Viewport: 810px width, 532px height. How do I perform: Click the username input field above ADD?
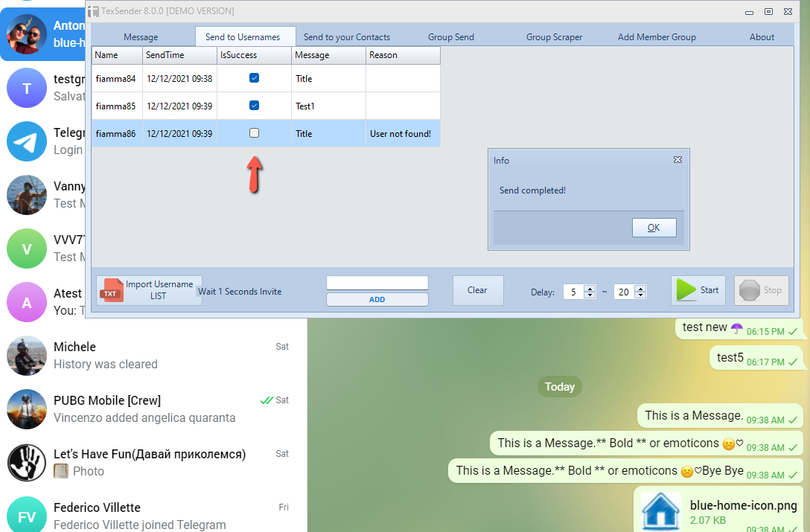point(377,283)
